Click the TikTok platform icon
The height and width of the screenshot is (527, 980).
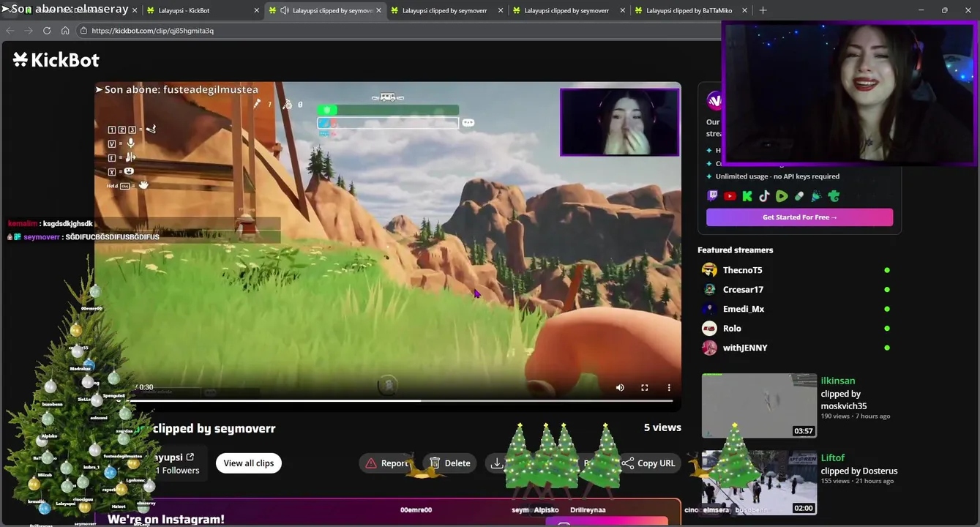coord(764,196)
